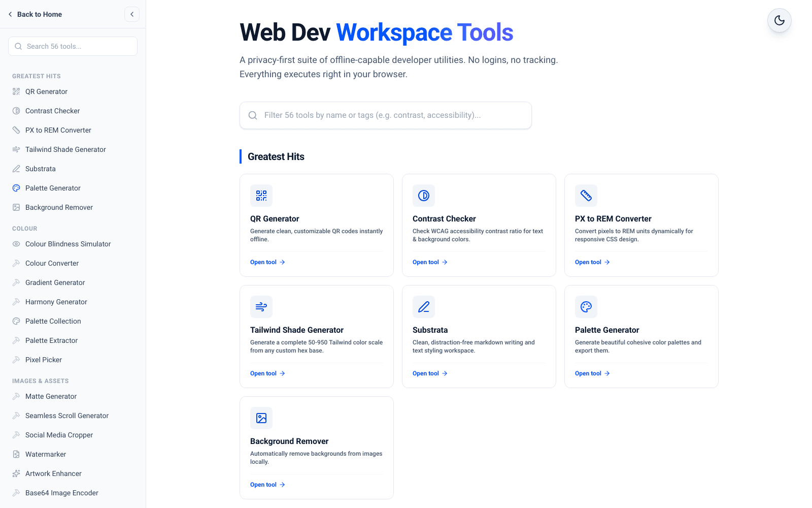Click Palette Collection sidebar icon
812x508 pixels.
16,321
